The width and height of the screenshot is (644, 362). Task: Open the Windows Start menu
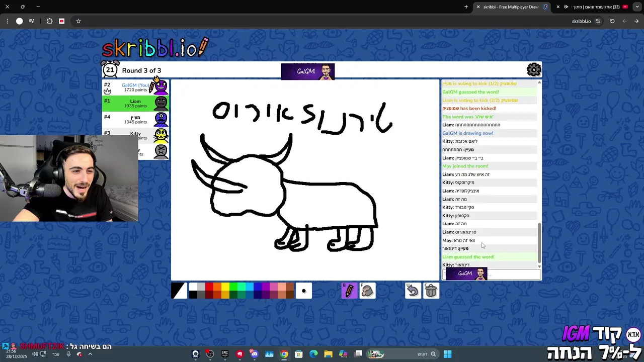pyautogui.click(x=447, y=354)
